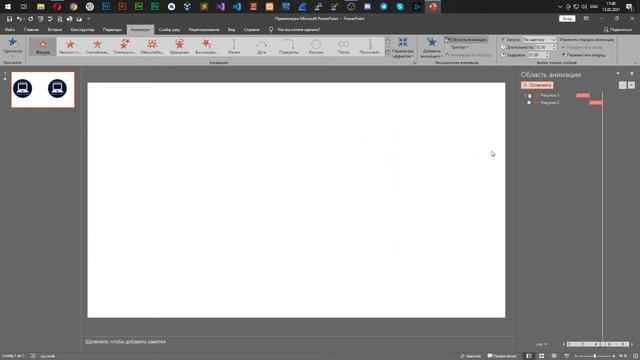
Task: Open the animation pane options dropdown arrow
Action: (x=618, y=73)
